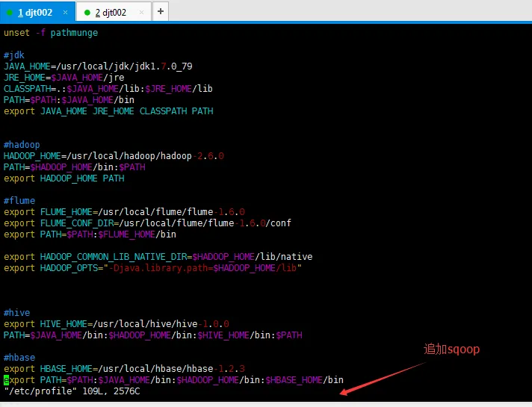Screen dimensions: 532x407
Task: Click the '#jdk' comment line
Action: coord(14,55)
